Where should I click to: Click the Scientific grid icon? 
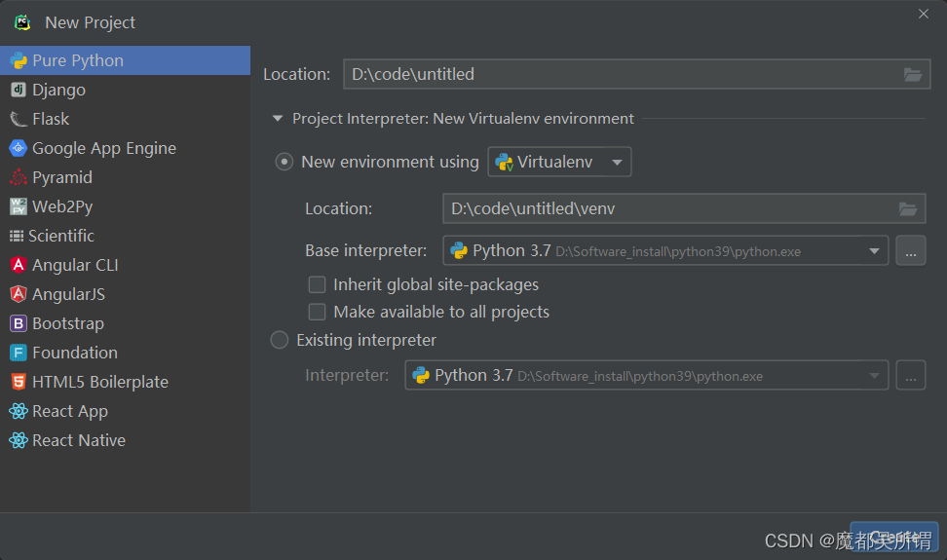coord(17,236)
